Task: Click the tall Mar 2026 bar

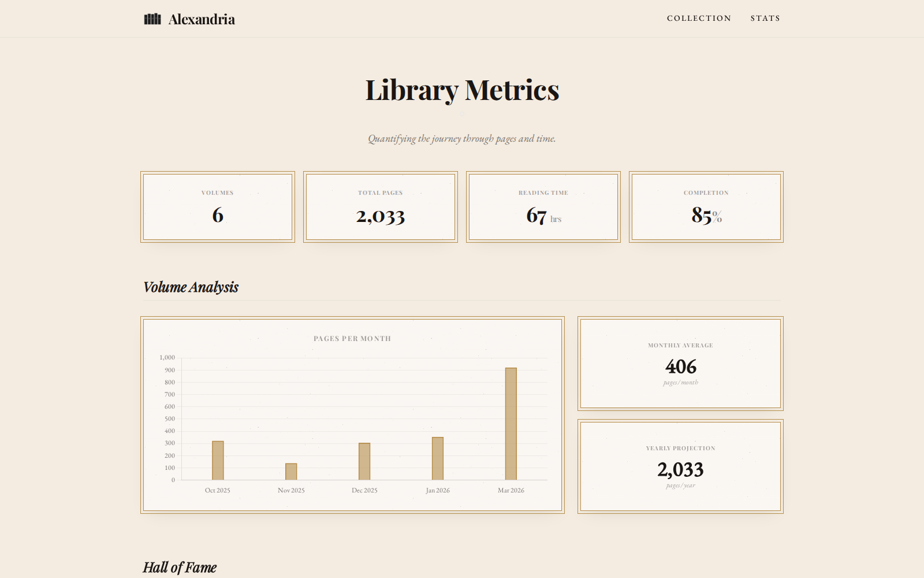Action: coord(511,424)
